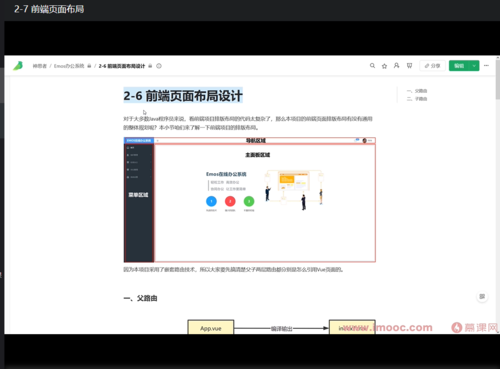Click the 2-6 前端页面布局设计 heading
500x369 pixels.
pyautogui.click(x=183, y=96)
